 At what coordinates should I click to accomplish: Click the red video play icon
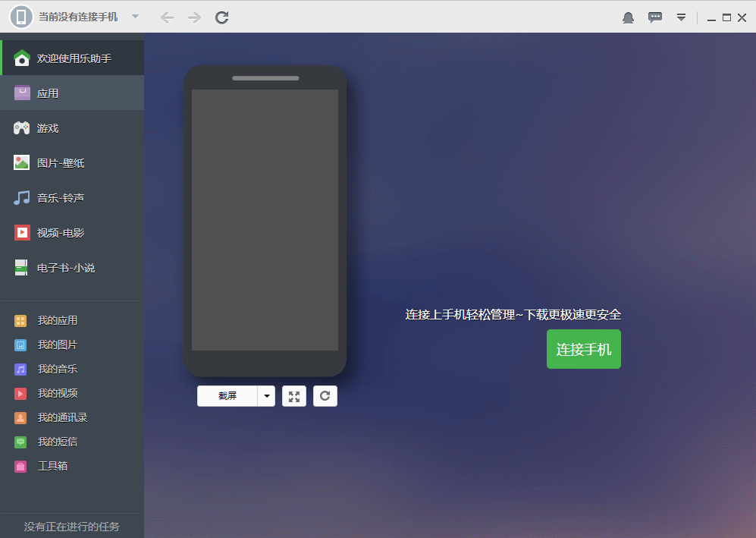pyautogui.click(x=22, y=232)
